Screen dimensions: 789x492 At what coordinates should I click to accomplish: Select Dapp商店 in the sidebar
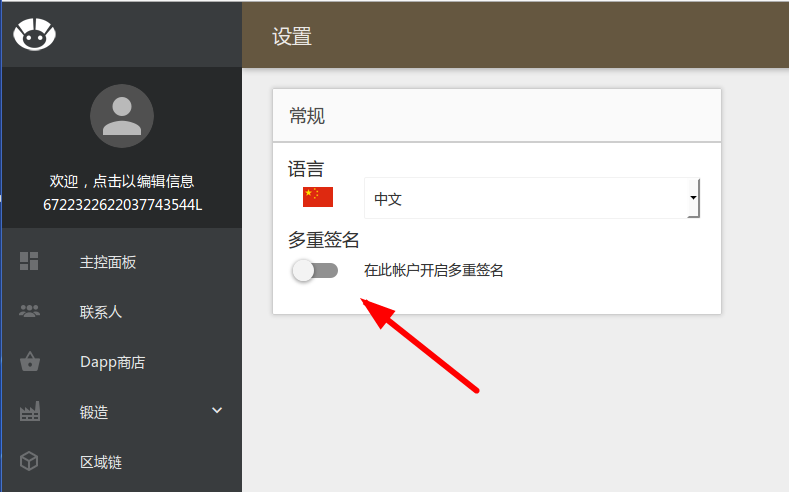tap(112, 362)
